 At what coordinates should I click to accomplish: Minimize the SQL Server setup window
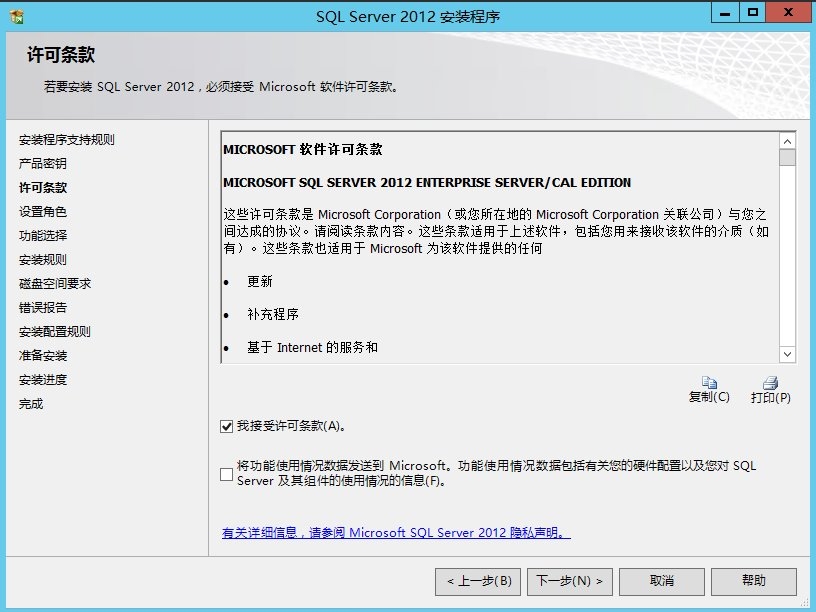tap(725, 13)
